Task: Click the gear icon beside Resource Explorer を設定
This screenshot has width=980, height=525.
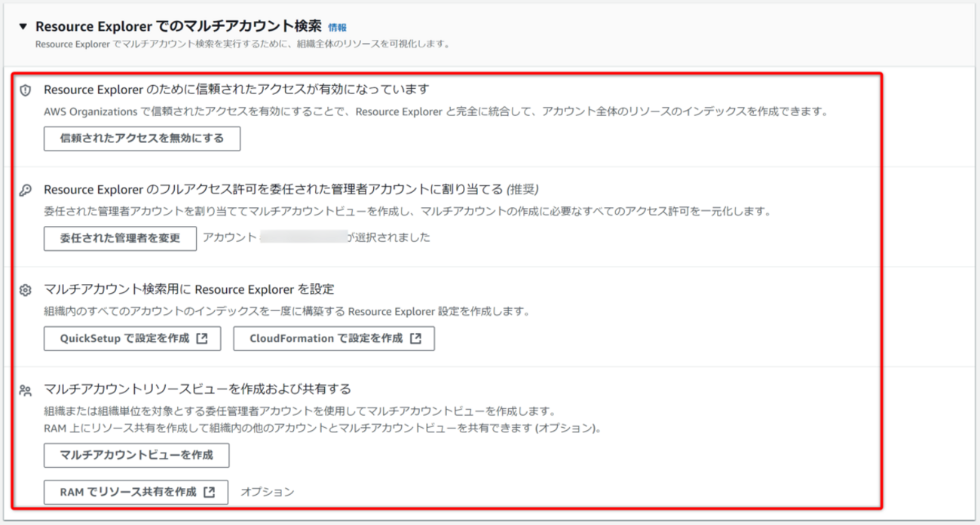Action: [25, 290]
